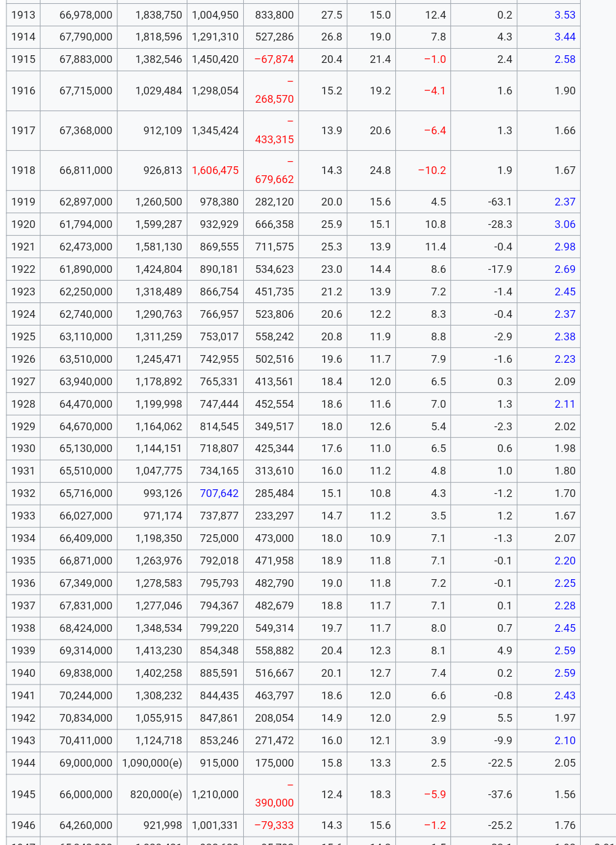This screenshot has width=616, height=845.
Task: Select the year cell 1929
Action: [x=23, y=427]
